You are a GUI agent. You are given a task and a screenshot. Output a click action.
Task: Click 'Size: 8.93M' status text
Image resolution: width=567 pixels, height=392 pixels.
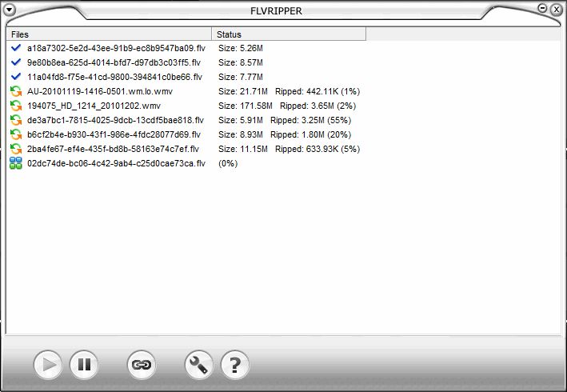pyautogui.click(x=241, y=135)
